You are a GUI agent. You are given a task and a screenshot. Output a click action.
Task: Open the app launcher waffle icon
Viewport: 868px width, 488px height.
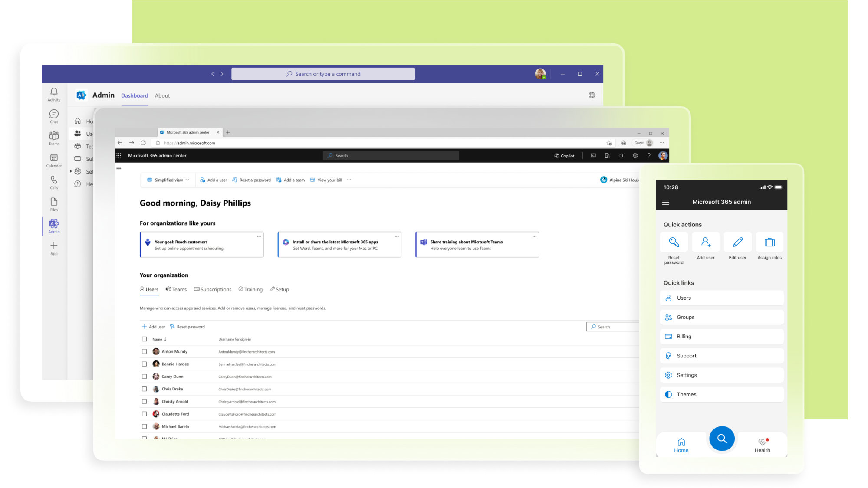point(118,156)
